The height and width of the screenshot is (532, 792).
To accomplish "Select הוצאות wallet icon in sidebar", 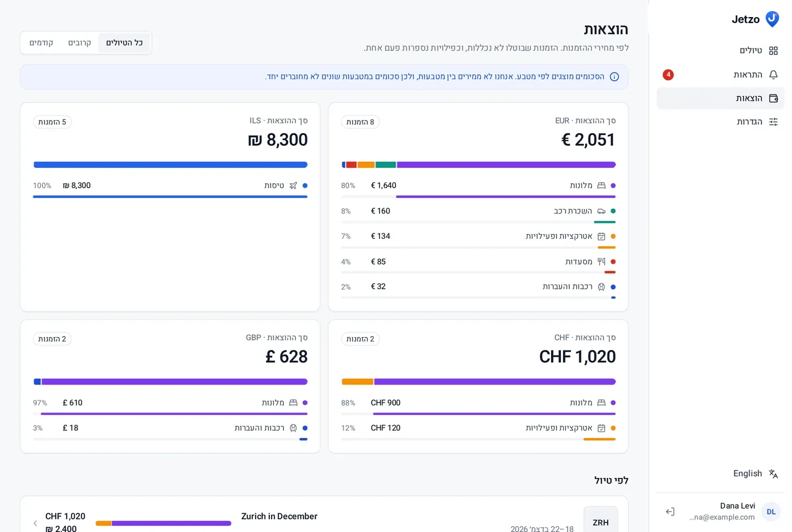I will click(773, 98).
